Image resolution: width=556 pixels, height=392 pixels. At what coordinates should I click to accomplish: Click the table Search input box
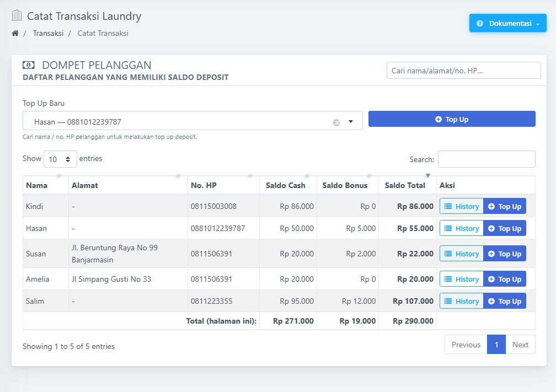pos(486,159)
